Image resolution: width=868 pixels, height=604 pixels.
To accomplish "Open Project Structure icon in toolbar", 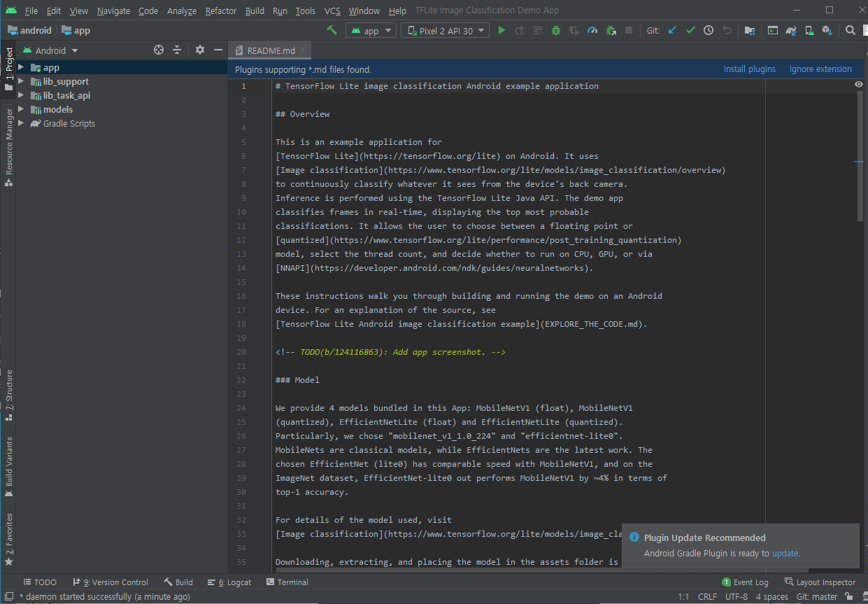I will pos(749,30).
